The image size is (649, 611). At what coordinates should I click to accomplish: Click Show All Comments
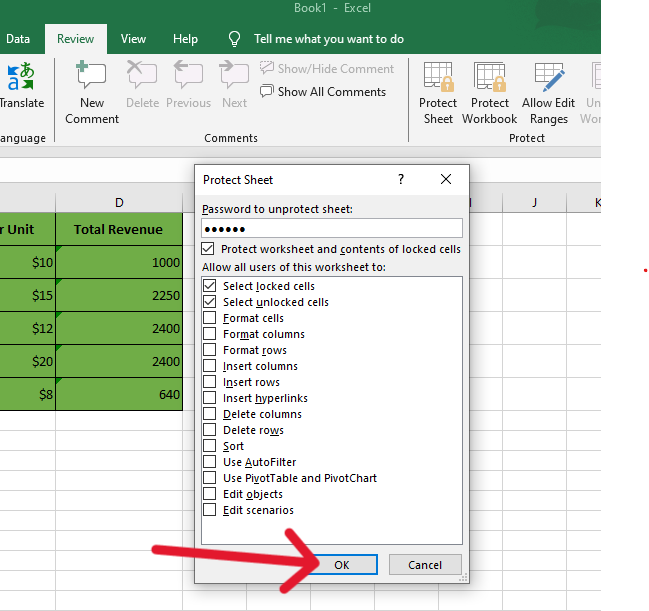click(322, 92)
